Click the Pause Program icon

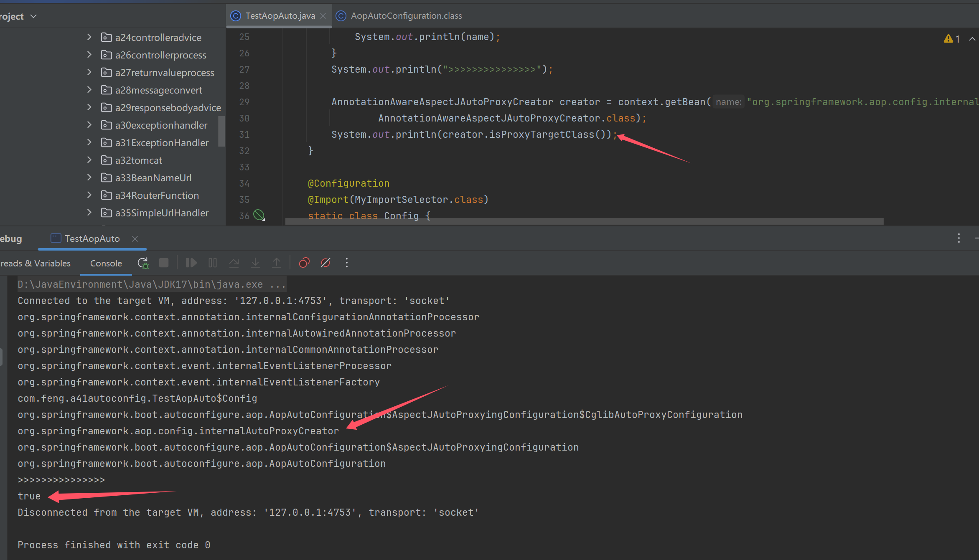tap(213, 263)
